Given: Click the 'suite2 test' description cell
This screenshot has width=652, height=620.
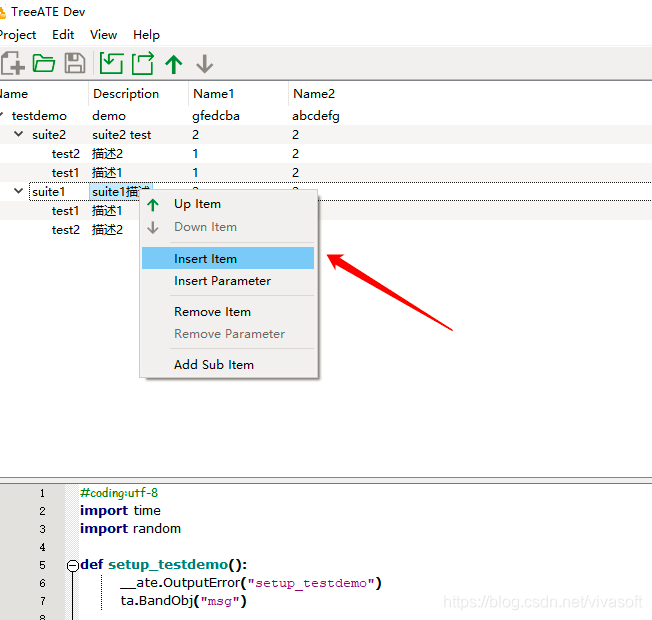Looking at the screenshot, I should [121, 135].
